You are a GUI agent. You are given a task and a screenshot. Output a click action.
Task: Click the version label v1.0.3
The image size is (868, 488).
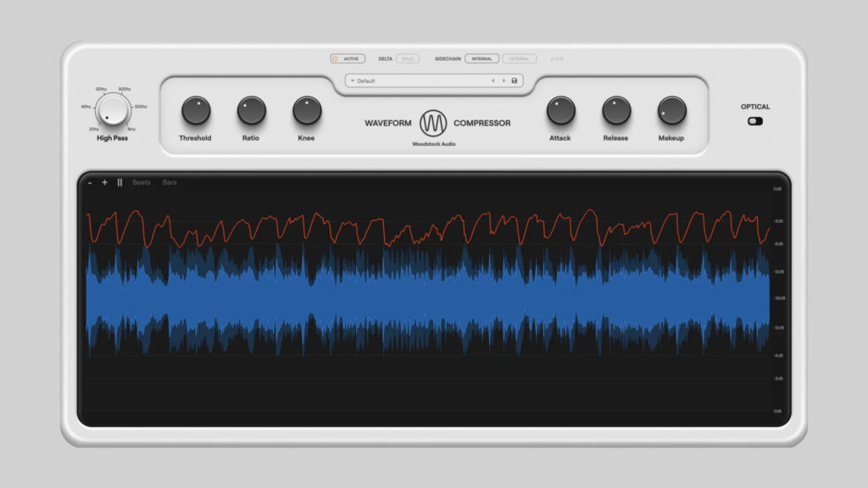tap(555, 58)
